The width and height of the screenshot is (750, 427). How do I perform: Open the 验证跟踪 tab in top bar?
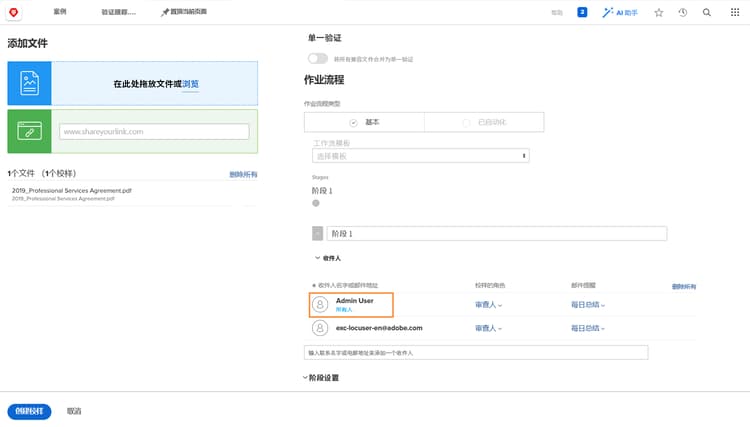[x=118, y=12]
